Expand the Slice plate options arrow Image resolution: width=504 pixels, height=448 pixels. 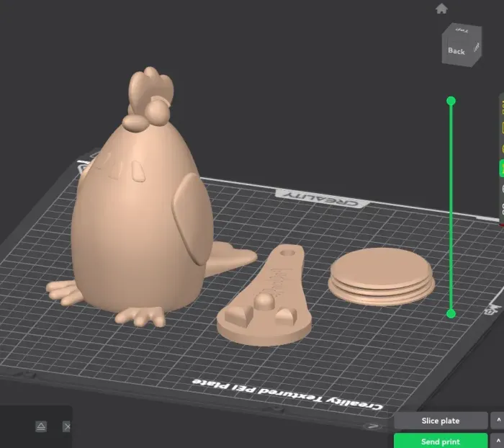click(x=498, y=421)
